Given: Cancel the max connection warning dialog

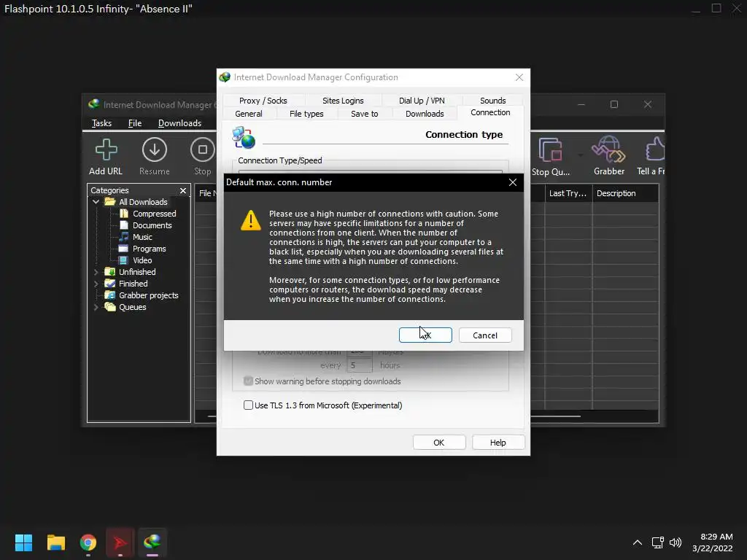Looking at the screenshot, I should click(485, 335).
